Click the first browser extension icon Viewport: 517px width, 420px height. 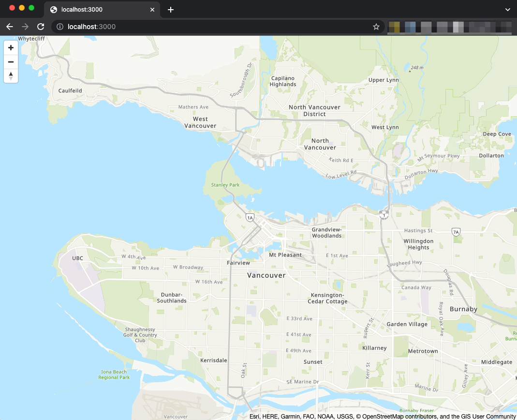393,27
